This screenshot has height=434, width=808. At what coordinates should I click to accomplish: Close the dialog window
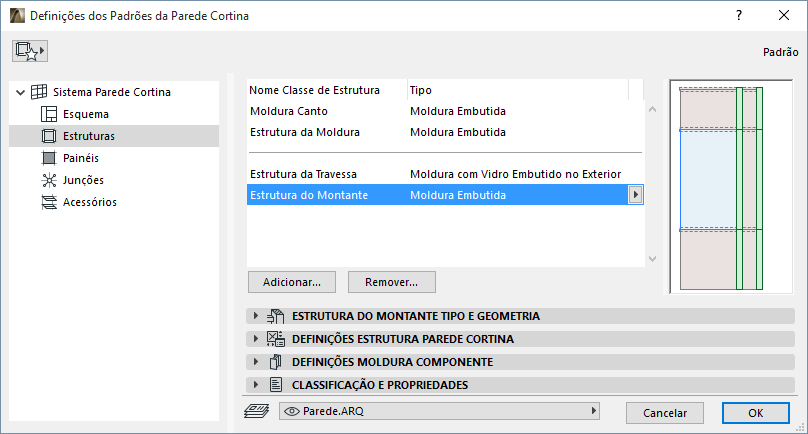[784, 15]
